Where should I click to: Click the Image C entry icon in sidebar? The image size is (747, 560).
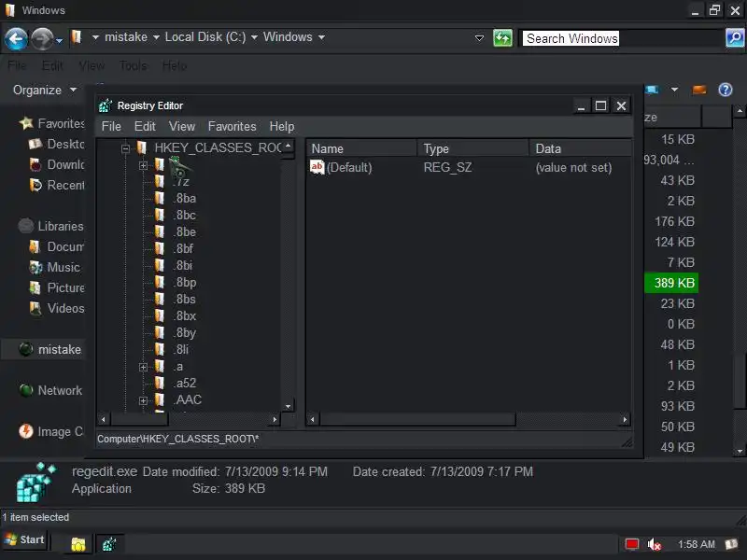(26, 431)
